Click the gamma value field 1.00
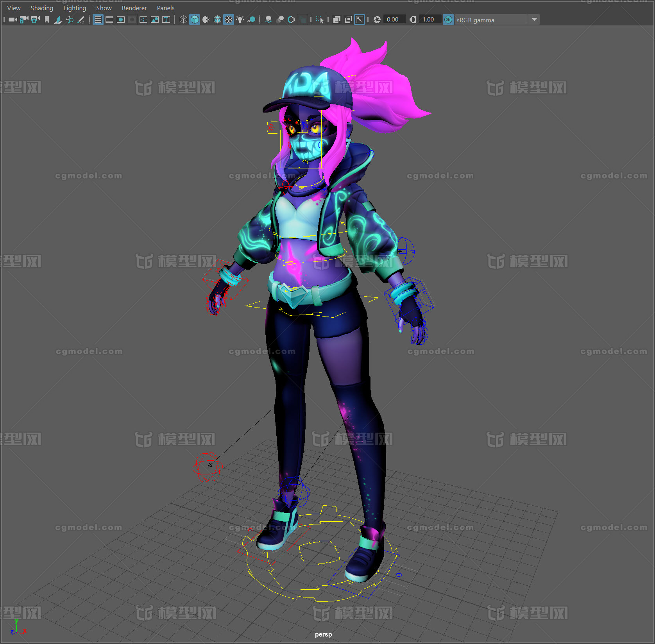 coord(430,20)
